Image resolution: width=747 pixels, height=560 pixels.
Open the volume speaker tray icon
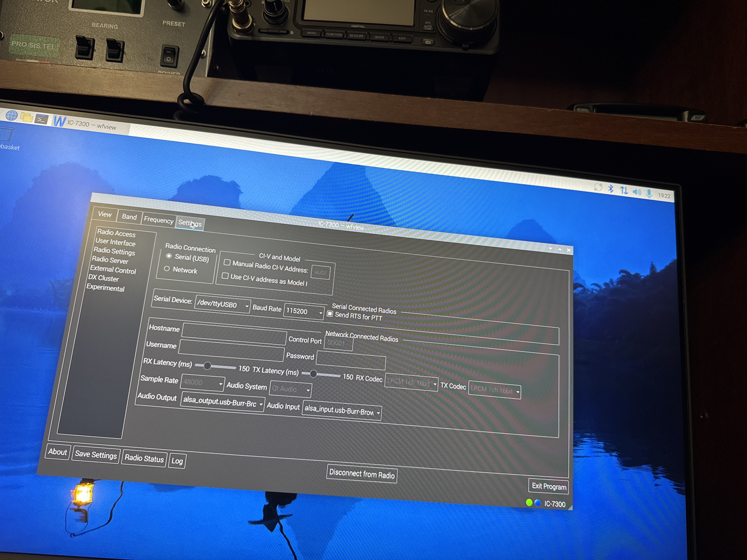pos(637,192)
